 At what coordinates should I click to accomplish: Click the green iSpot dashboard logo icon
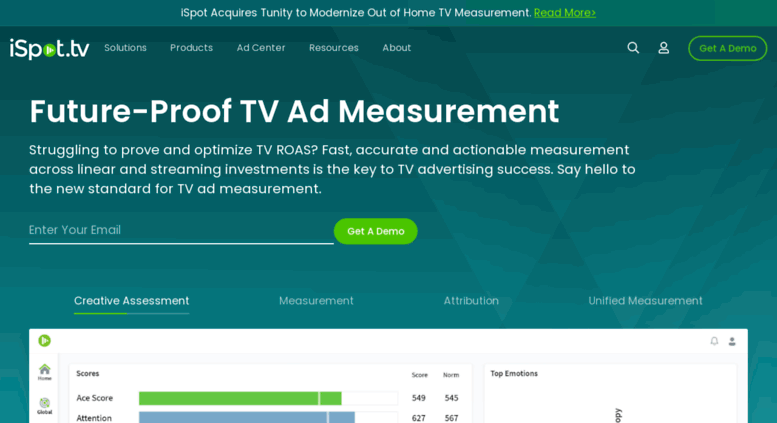click(45, 340)
